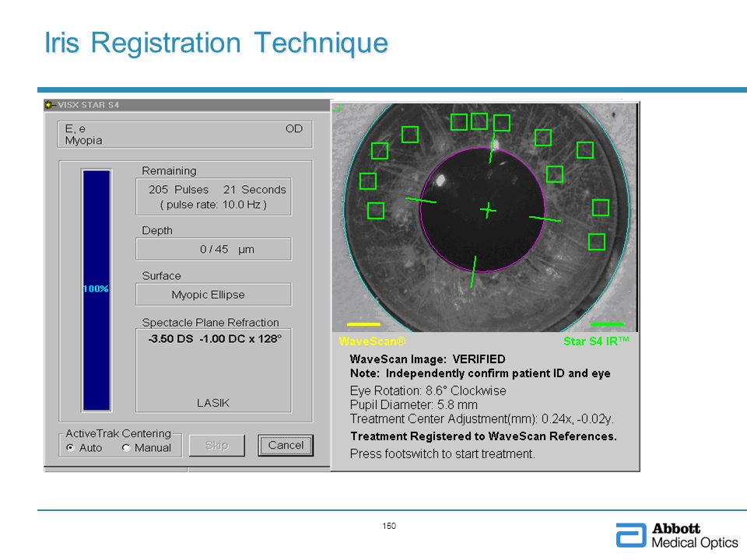Click the Cancel button
The height and width of the screenshot is (560, 747).
[286, 445]
